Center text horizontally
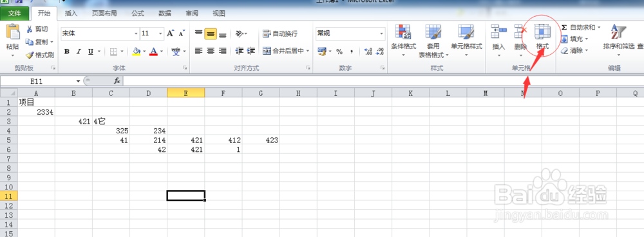 [211, 51]
